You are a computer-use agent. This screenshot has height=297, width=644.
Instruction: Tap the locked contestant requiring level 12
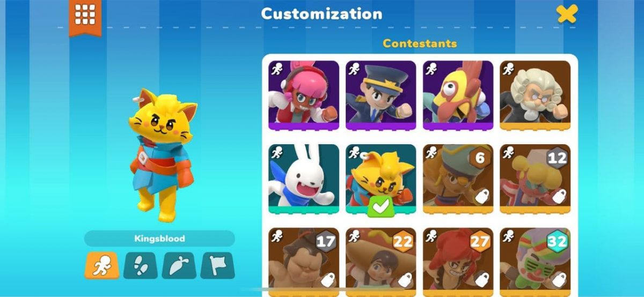pos(536,179)
